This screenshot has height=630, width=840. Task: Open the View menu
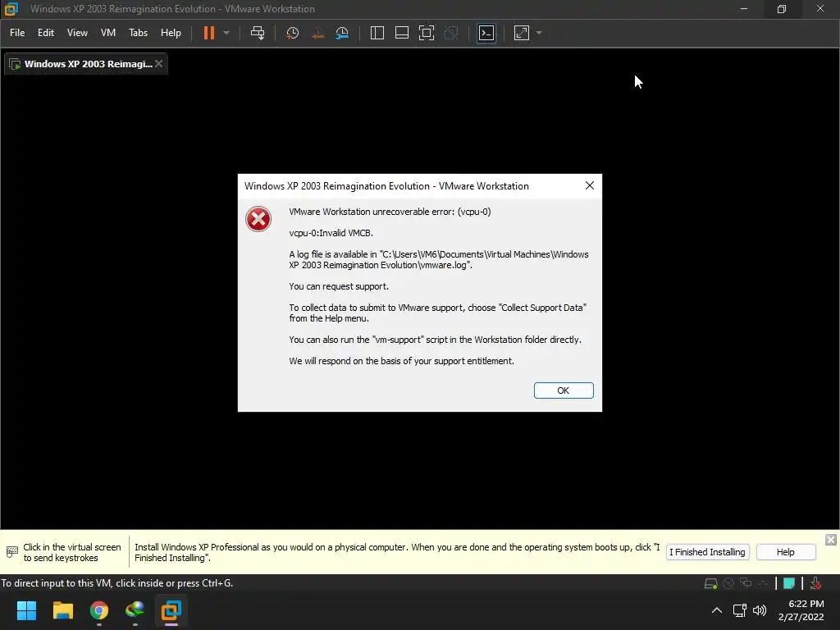(x=77, y=33)
